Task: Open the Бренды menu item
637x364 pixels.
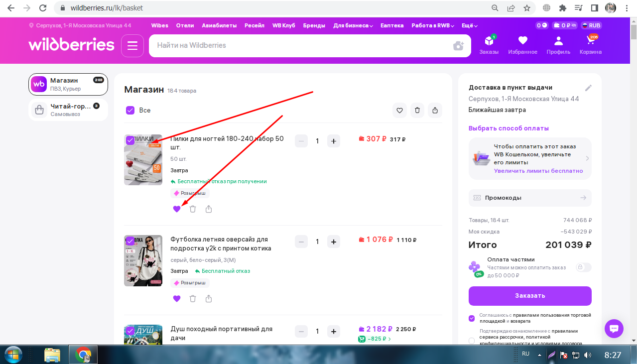Action: click(314, 25)
